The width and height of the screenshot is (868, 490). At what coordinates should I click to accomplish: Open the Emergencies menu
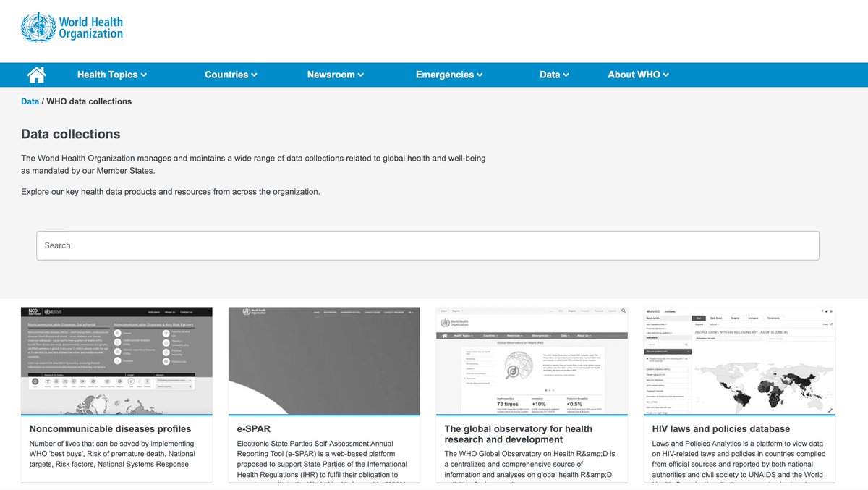tap(449, 75)
